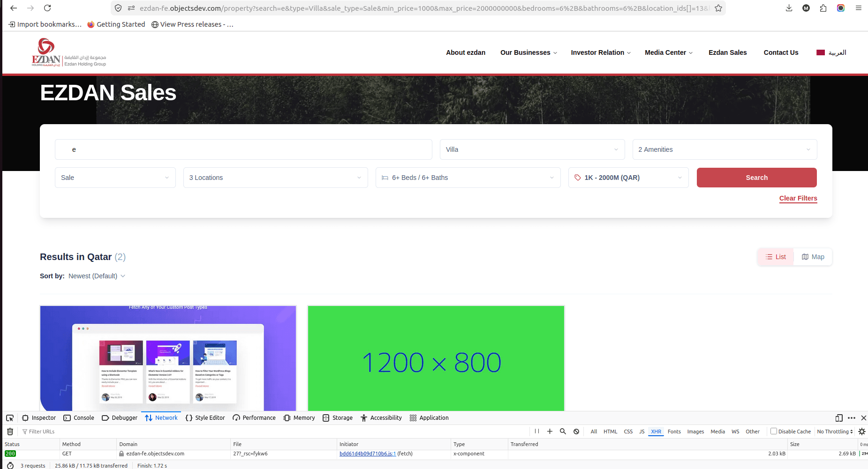868x469 pixels.
Task: Toggle the XHR request filter
Action: pyautogui.click(x=656, y=432)
